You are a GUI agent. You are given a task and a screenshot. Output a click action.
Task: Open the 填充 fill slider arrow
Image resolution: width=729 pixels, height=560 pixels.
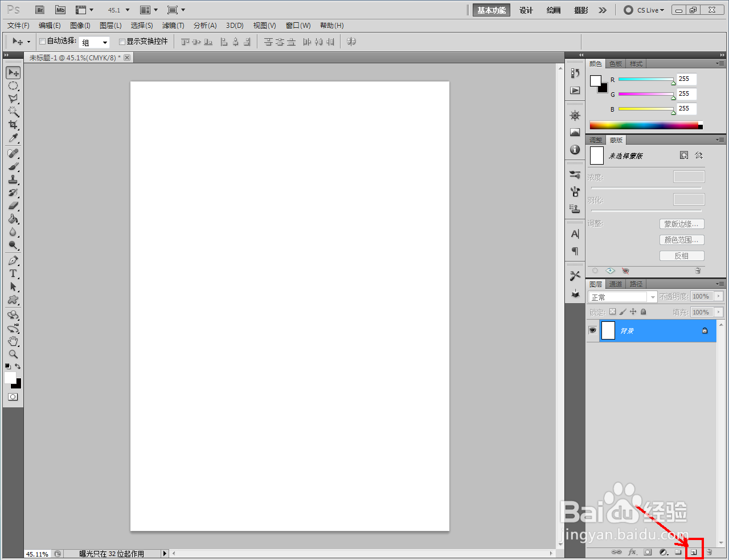click(719, 312)
